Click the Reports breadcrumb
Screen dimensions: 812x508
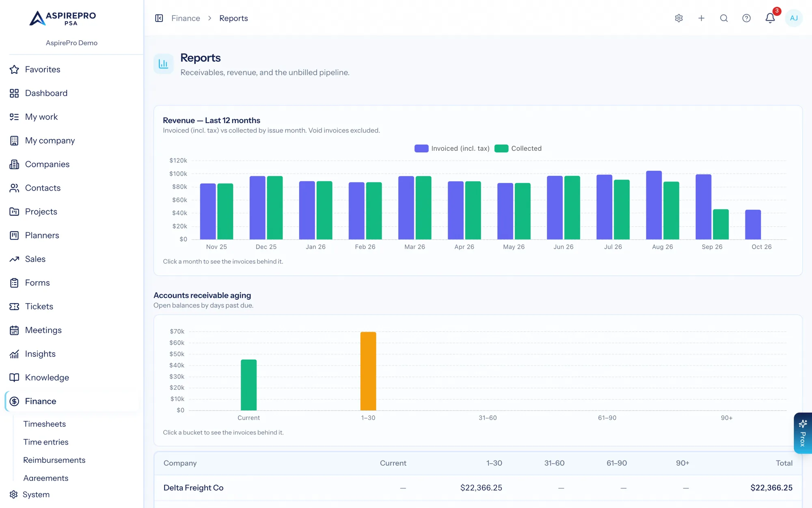233,18
